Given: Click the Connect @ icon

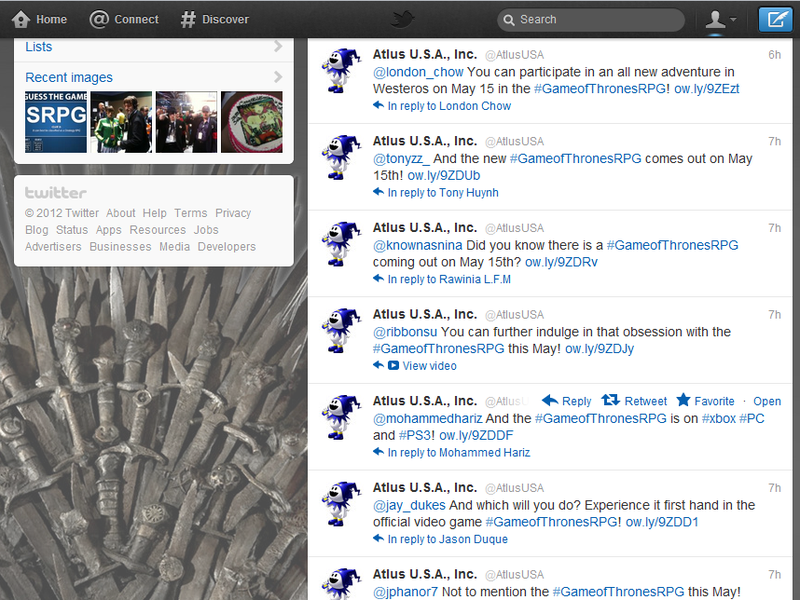Looking at the screenshot, I should click(x=99, y=19).
